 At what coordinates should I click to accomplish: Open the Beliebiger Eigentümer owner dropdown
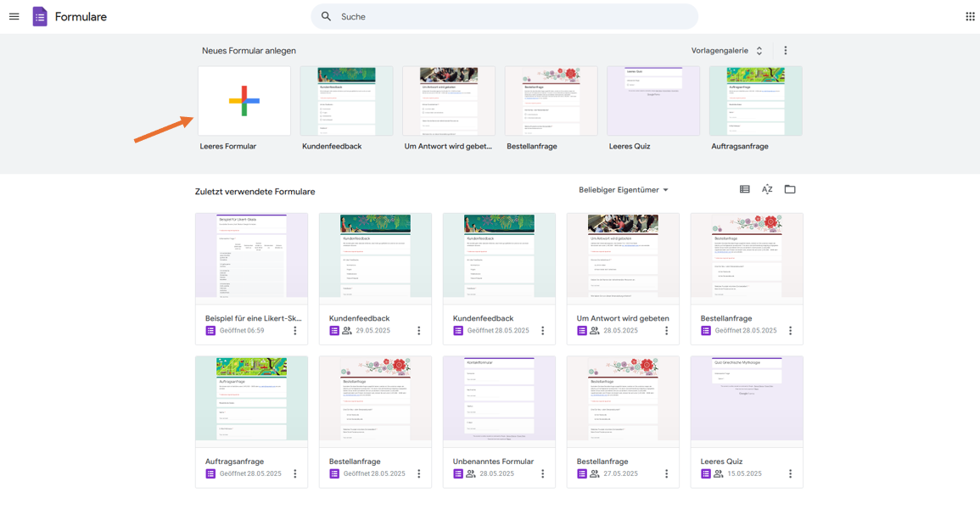623,190
